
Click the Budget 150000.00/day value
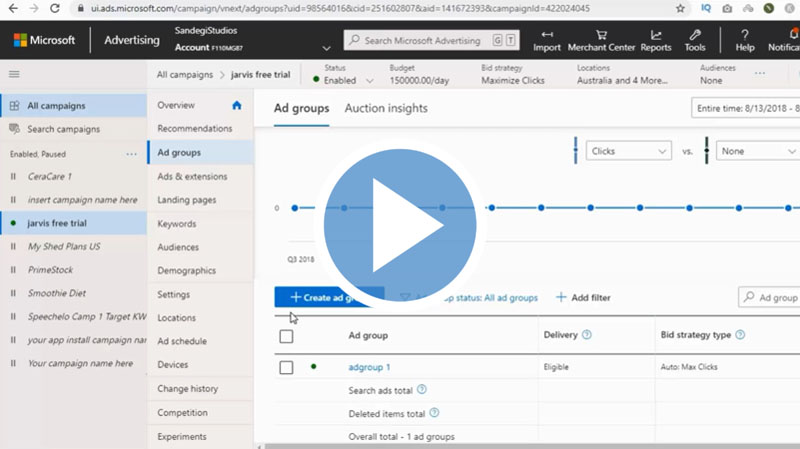419,81
